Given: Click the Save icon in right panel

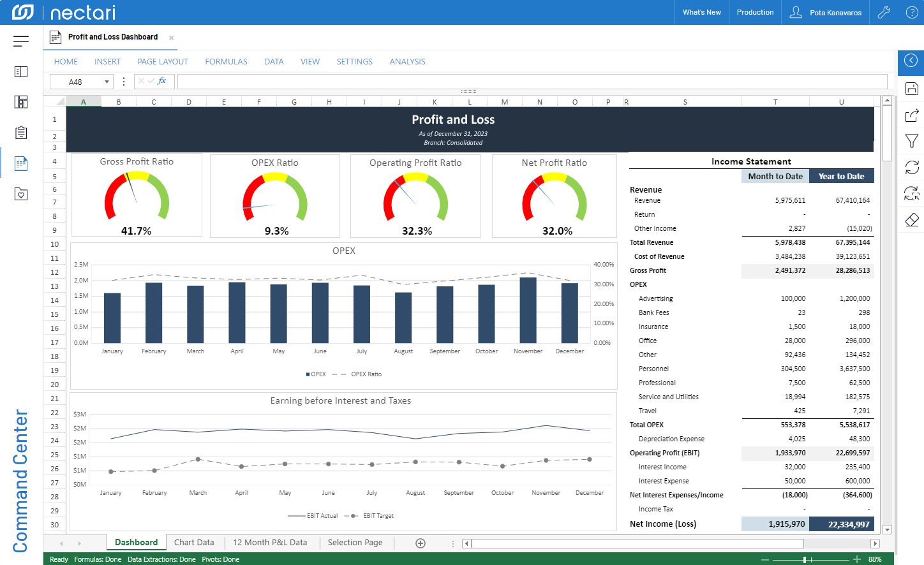Looking at the screenshot, I should (x=912, y=89).
